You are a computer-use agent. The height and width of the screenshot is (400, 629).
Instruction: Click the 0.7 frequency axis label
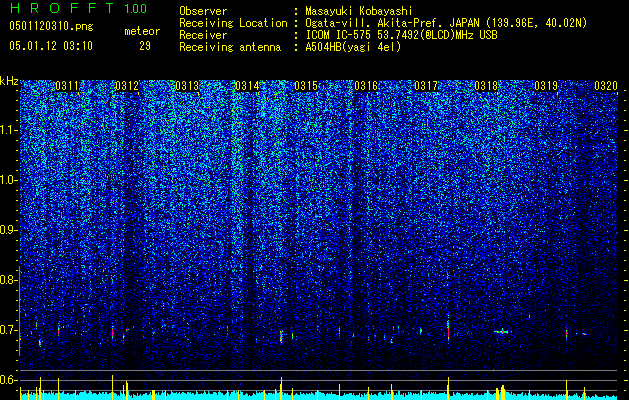click(7, 330)
